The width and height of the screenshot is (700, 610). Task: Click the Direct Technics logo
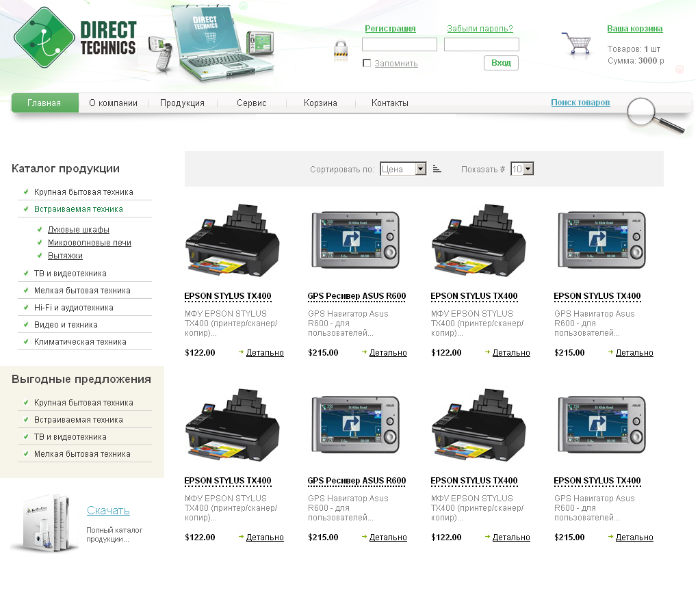75,38
